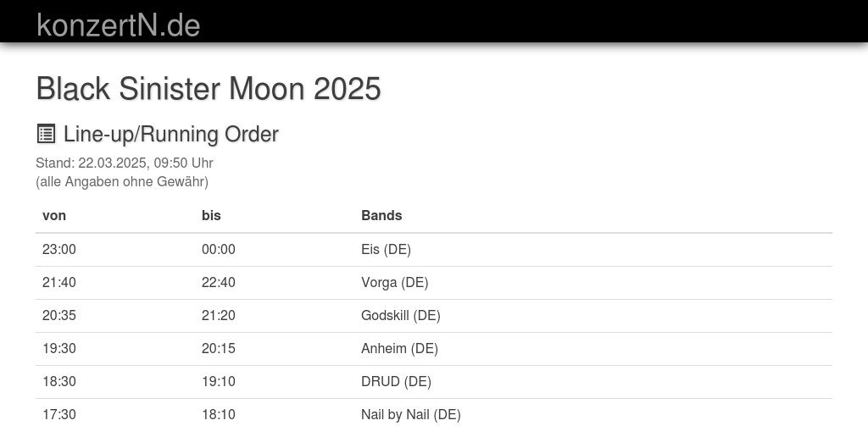Click the Godskill (DE) band row
The height and width of the screenshot is (448, 868).
(x=400, y=315)
